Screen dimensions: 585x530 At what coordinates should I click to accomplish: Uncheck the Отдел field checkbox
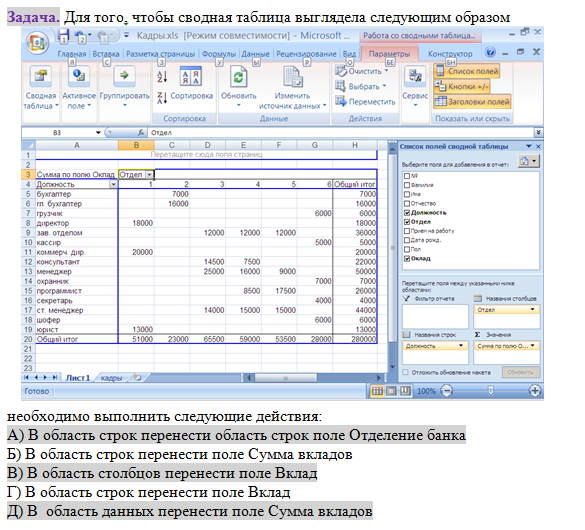point(407,222)
